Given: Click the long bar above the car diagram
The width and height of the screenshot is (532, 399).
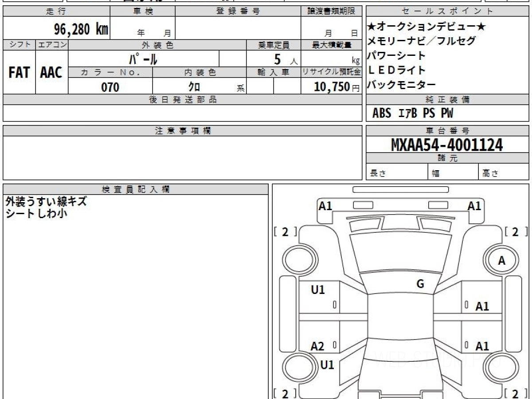Looking at the screenshot, I should tap(400, 190).
